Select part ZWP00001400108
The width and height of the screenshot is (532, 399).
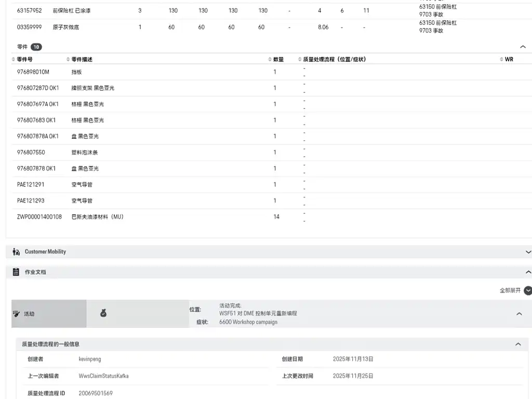pyautogui.click(x=39, y=217)
